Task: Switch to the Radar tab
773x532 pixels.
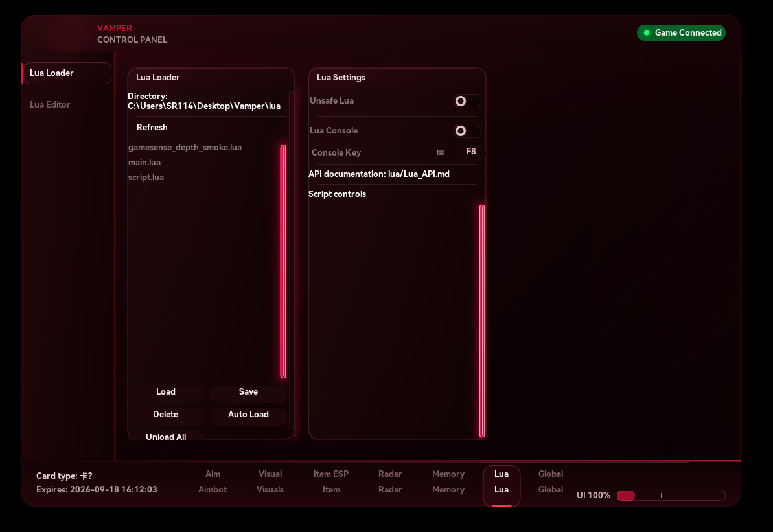Action: (390, 481)
